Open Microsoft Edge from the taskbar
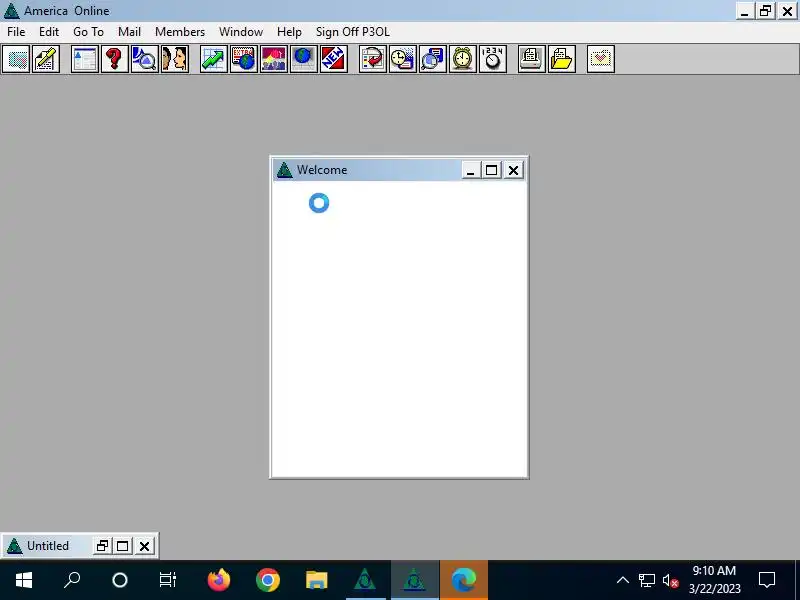 [x=464, y=580]
